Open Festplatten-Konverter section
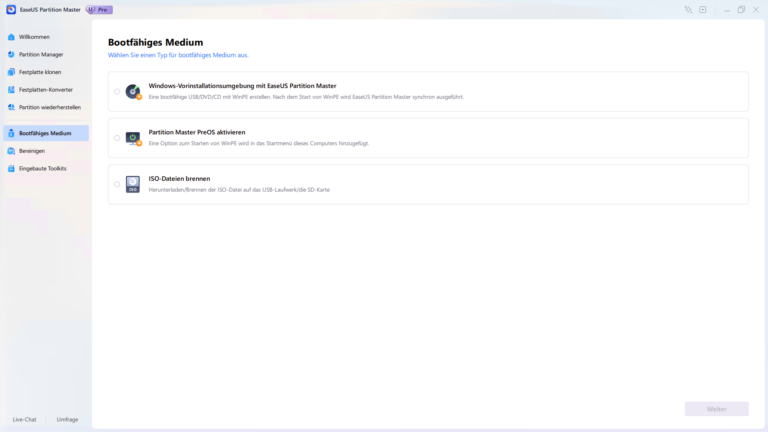 click(x=46, y=90)
